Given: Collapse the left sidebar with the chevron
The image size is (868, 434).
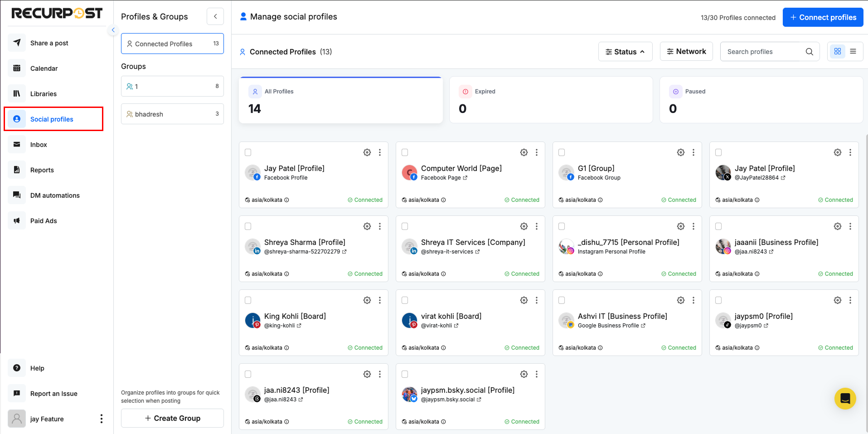Looking at the screenshot, I should click(x=113, y=30).
